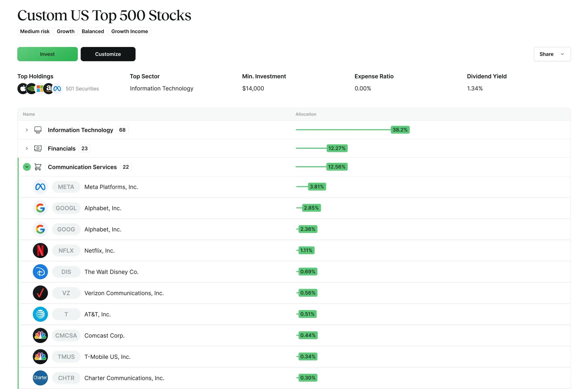The image size is (588, 389).
Task: Click the Nvidia logo in Top Holdings
Action: pos(31,89)
